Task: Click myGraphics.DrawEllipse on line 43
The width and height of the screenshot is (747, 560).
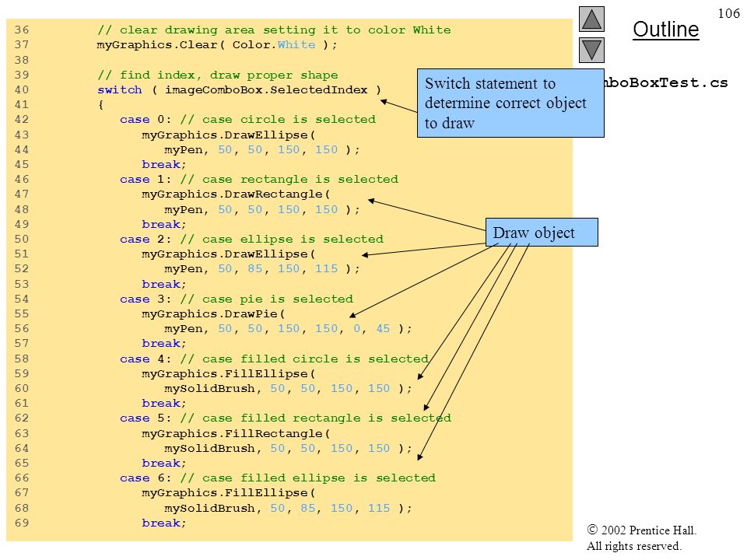Action: tap(229, 135)
